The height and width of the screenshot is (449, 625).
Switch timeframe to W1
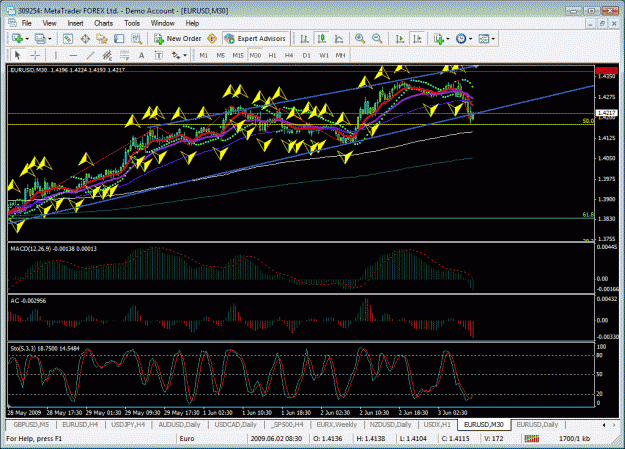[x=324, y=55]
